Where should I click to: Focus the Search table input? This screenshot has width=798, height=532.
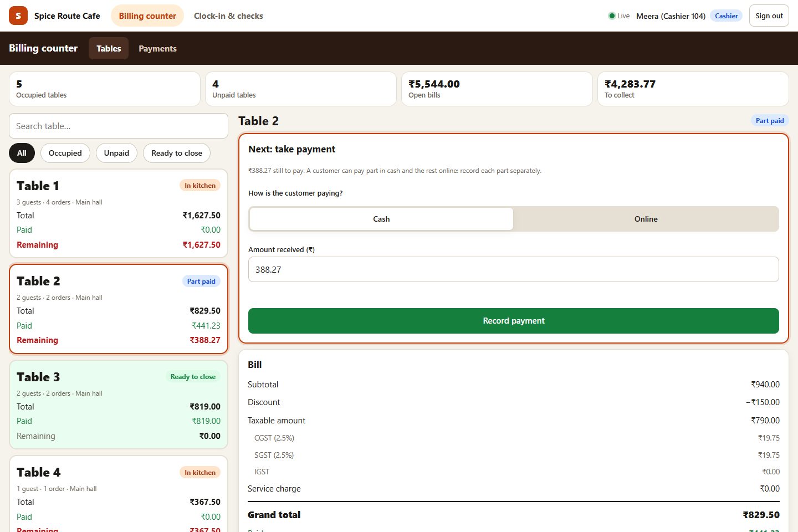click(119, 126)
